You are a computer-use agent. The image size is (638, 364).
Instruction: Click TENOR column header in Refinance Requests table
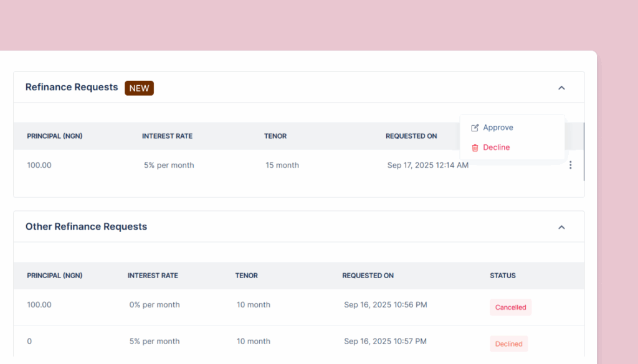(275, 136)
